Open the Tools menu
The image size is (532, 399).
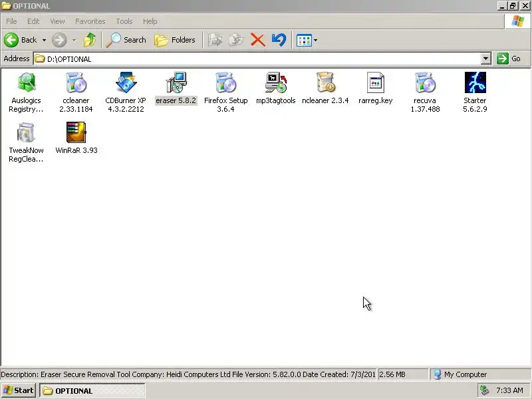(124, 21)
